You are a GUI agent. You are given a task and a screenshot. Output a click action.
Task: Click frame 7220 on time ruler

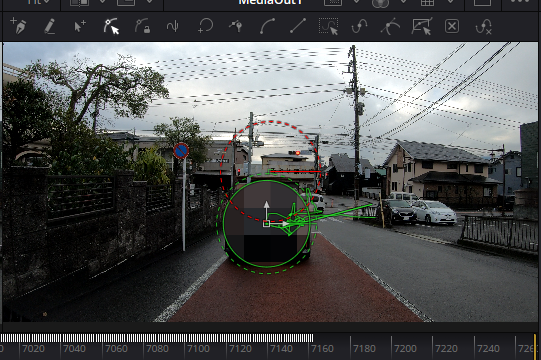coord(446,349)
